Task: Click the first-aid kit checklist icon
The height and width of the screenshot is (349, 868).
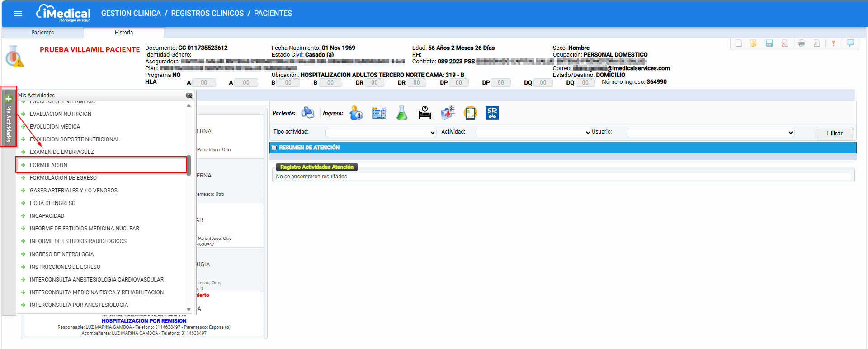Action: click(448, 113)
